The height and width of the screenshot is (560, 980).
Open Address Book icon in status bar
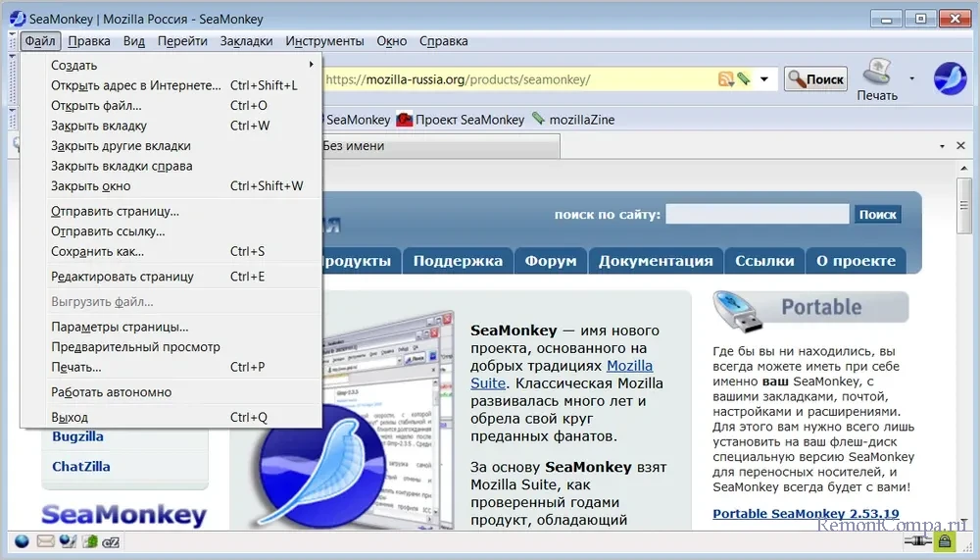tap(90, 541)
